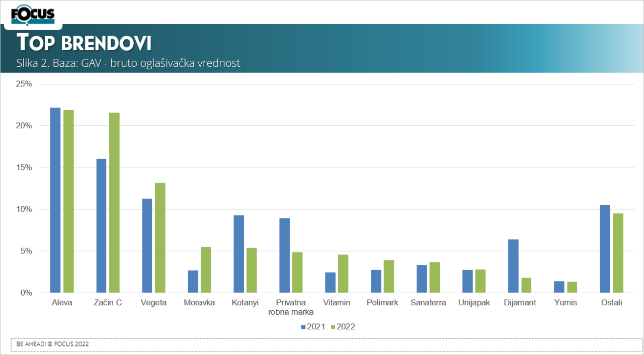Viewport: 644px width, 355px height.
Task: Click the green 2022 bar for Moravka
Action: click(206, 270)
